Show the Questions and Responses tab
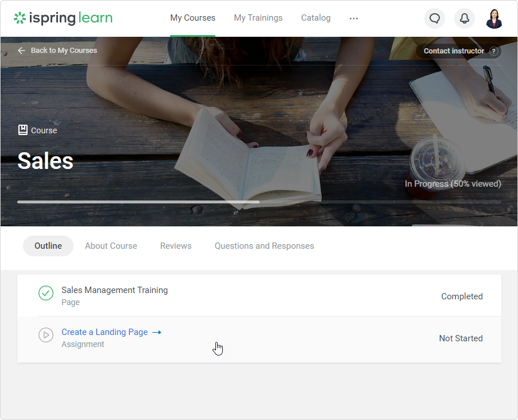518x420 pixels. tap(264, 246)
